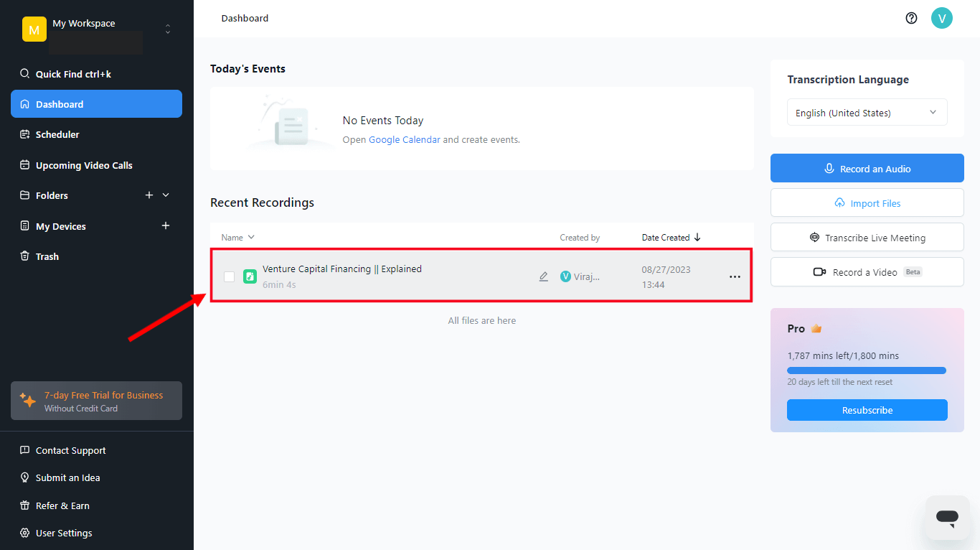Screen dimensions: 980x550
Task: Switch workspace using the My Workspace chevron
Action: (x=167, y=29)
